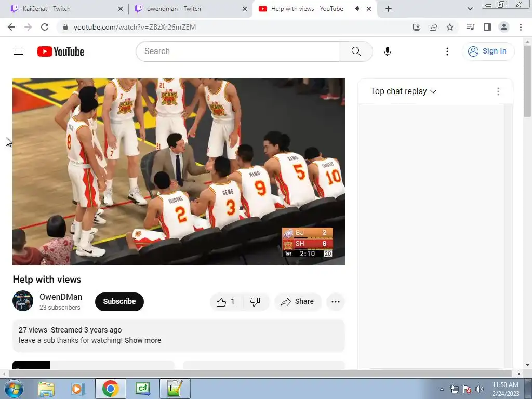532x399 pixels.
Task: Toggle Chrome side panel icon
Action: [x=487, y=27]
